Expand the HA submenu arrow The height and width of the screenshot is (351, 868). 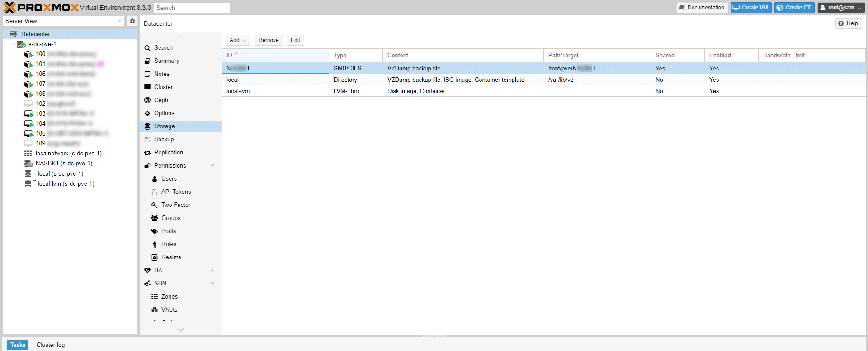pos(213,271)
